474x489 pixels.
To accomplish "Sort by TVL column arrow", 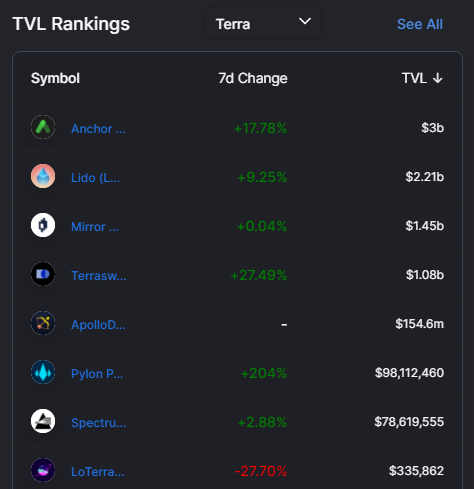I will point(438,78).
